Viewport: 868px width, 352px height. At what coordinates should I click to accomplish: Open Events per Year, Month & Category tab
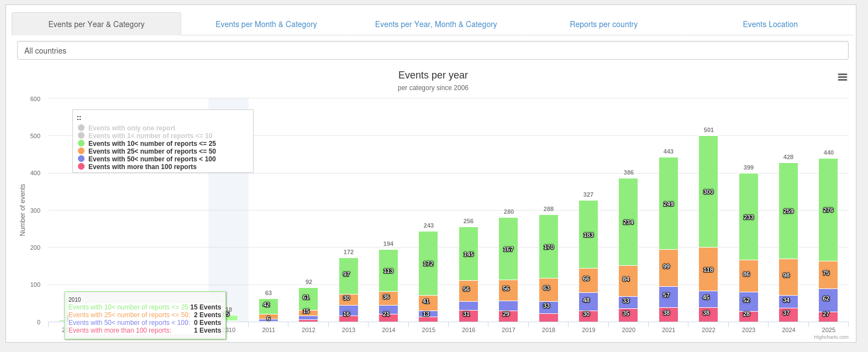click(435, 24)
